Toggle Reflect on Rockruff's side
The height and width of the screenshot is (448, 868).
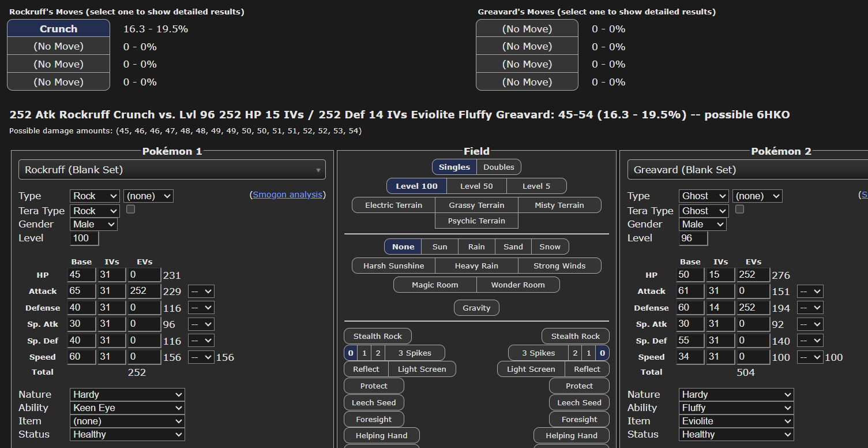(x=366, y=369)
